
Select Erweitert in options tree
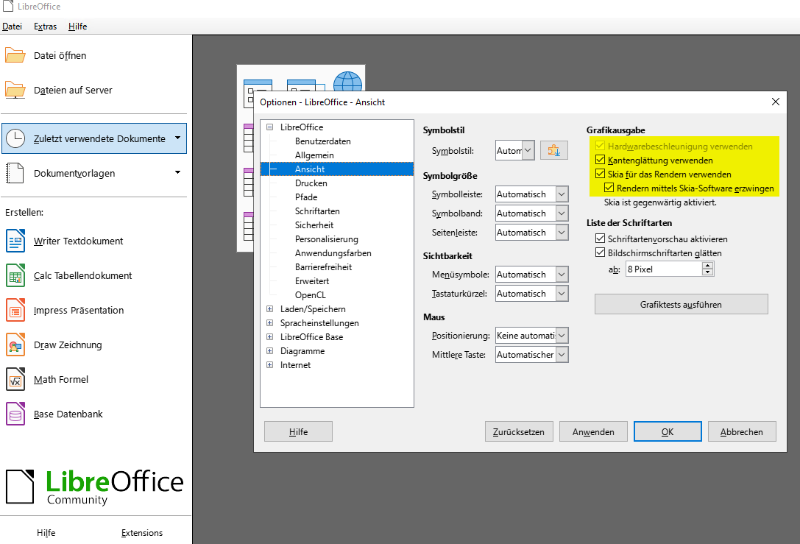pyautogui.click(x=312, y=281)
